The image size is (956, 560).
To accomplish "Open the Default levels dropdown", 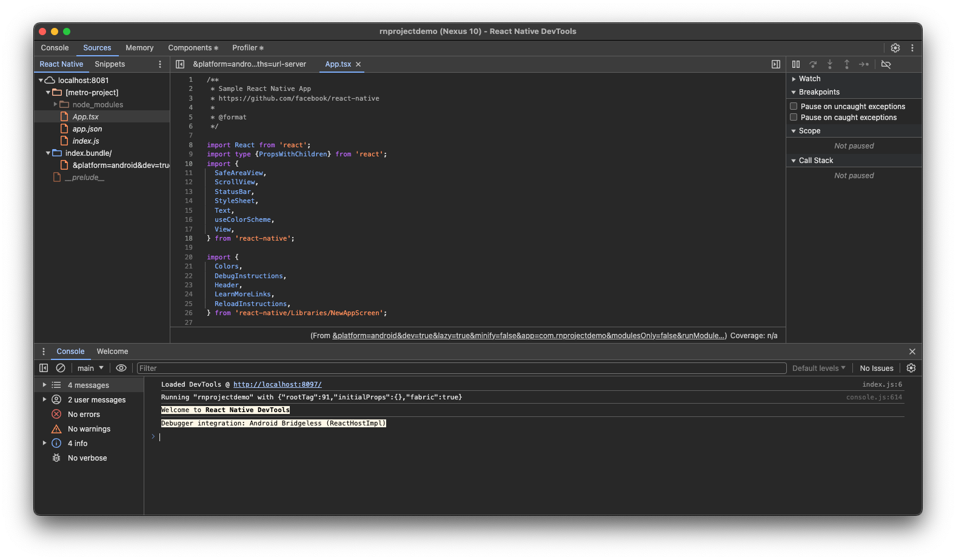I will coord(818,368).
